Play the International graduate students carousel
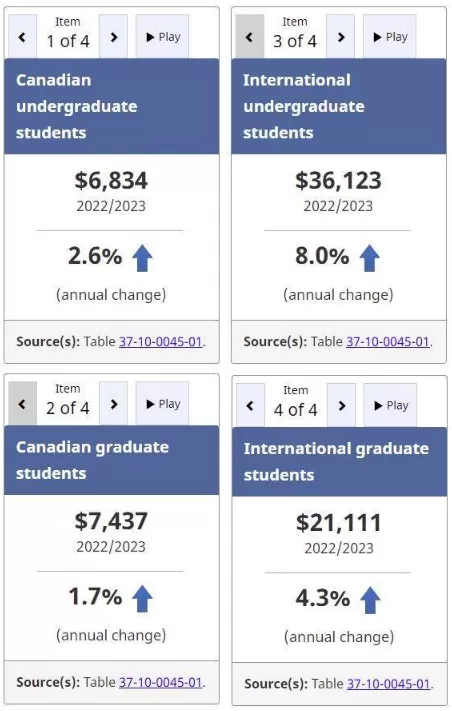This screenshot has width=452, height=711. pos(390,405)
